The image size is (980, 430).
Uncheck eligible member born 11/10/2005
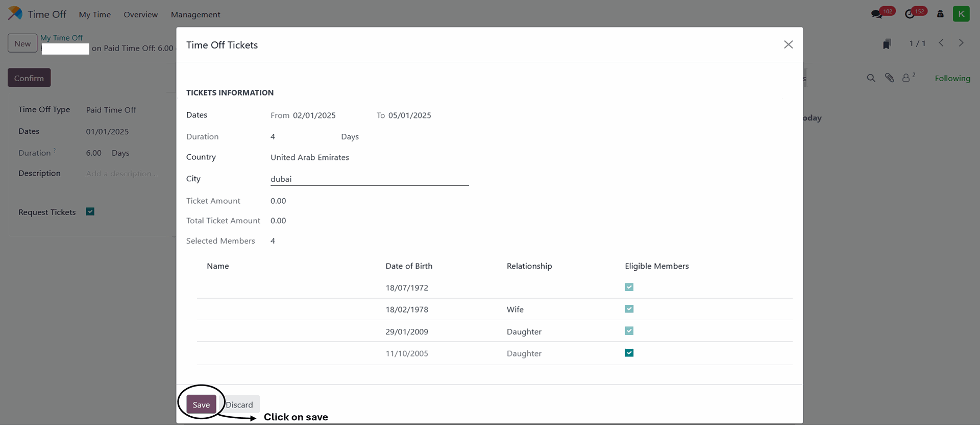pos(629,353)
